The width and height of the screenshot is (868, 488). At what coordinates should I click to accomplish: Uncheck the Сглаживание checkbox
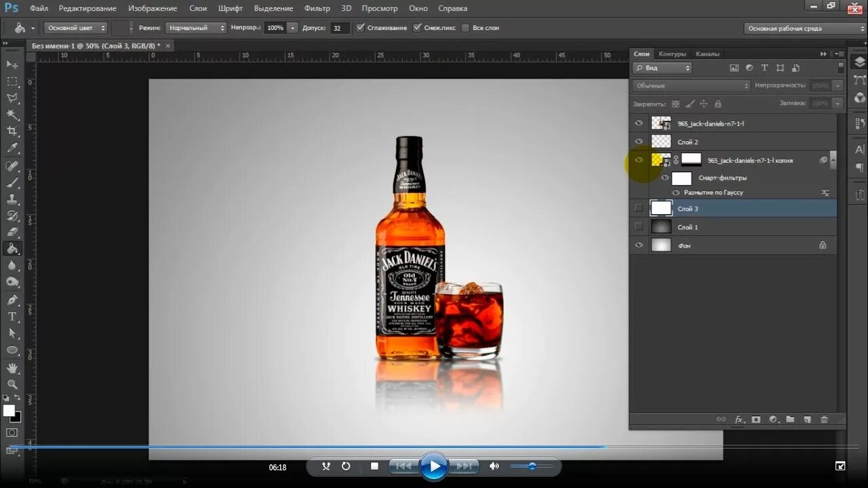point(360,28)
